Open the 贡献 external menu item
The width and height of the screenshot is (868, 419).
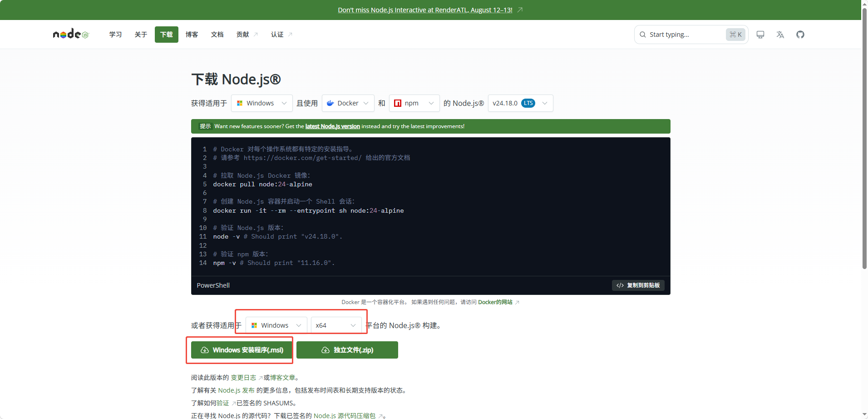click(x=247, y=35)
